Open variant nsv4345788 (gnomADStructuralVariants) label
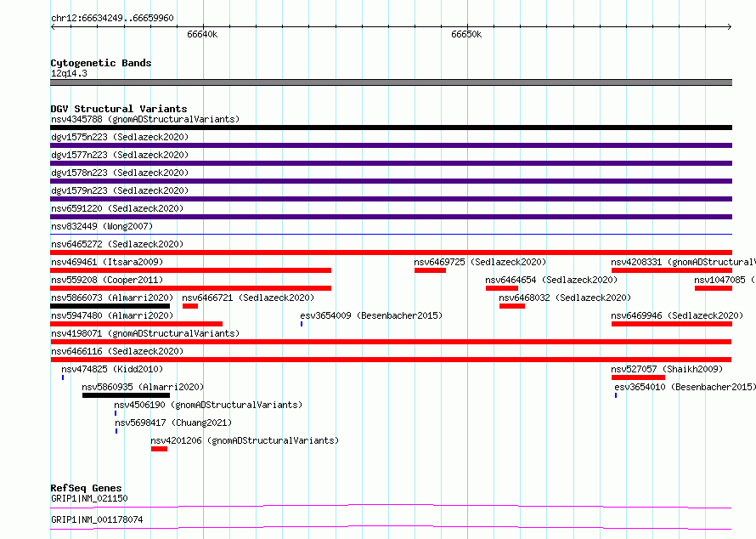Screen dimensions: 756x539 (x=145, y=119)
